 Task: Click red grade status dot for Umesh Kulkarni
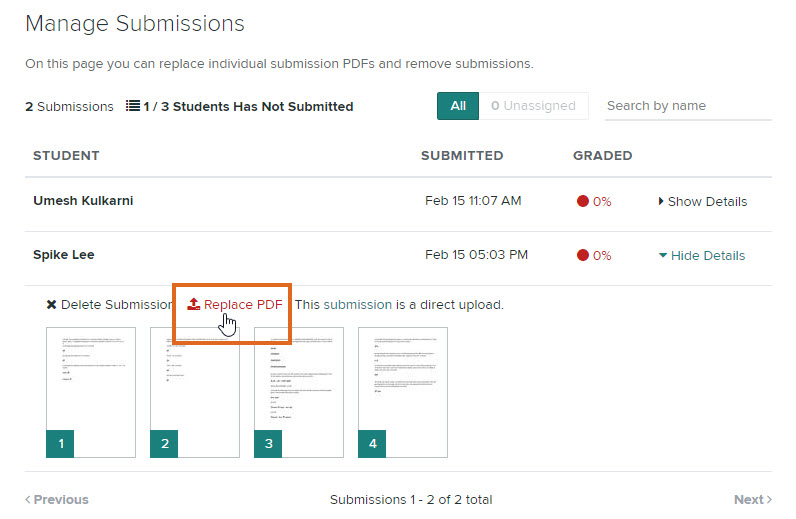click(x=583, y=201)
